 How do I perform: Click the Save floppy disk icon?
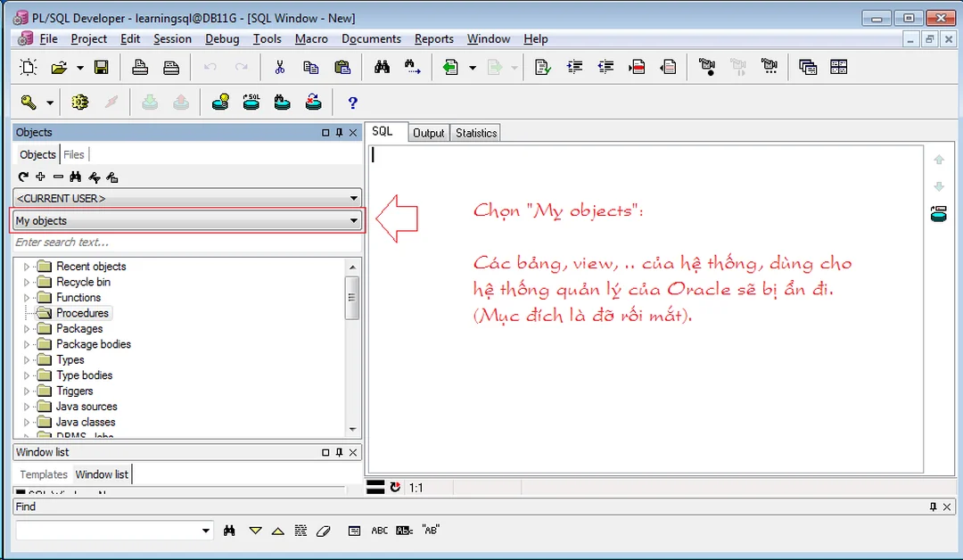(x=102, y=67)
